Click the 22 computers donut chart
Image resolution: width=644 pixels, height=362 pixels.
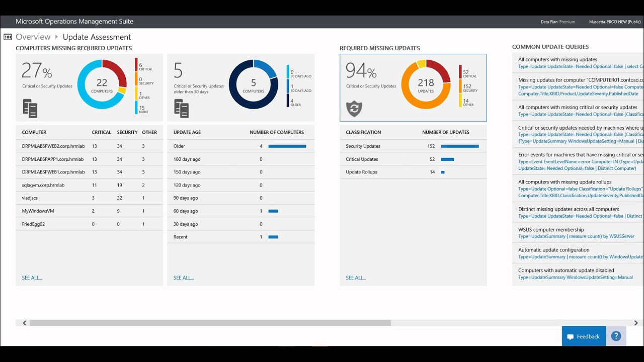coord(102,84)
